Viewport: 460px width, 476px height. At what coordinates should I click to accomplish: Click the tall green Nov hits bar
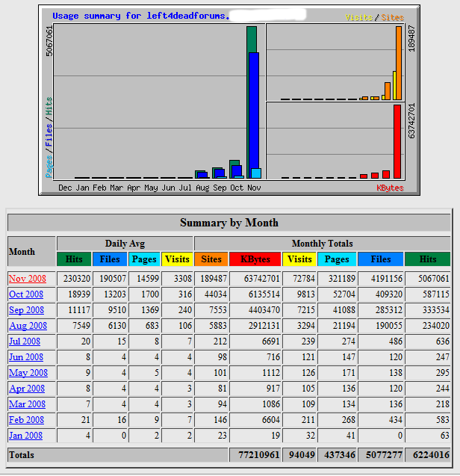[x=252, y=40]
